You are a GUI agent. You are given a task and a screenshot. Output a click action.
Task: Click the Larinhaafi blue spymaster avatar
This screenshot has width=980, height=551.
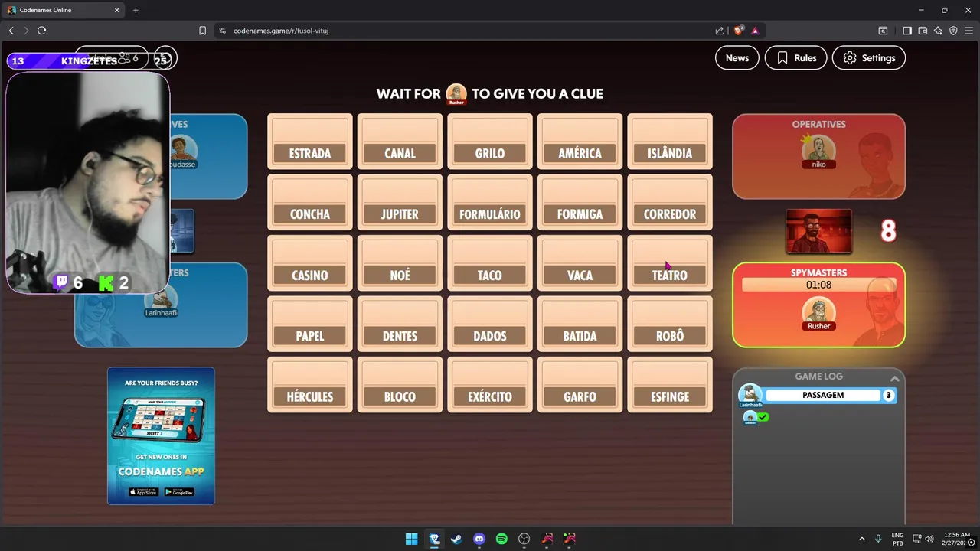[161, 302]
